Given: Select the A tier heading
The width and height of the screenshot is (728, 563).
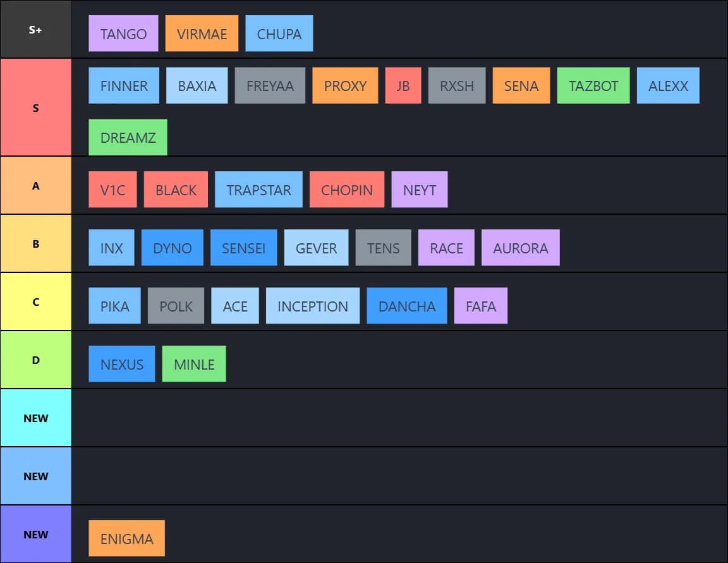Looking at the screenshot, I should point(36,185).
